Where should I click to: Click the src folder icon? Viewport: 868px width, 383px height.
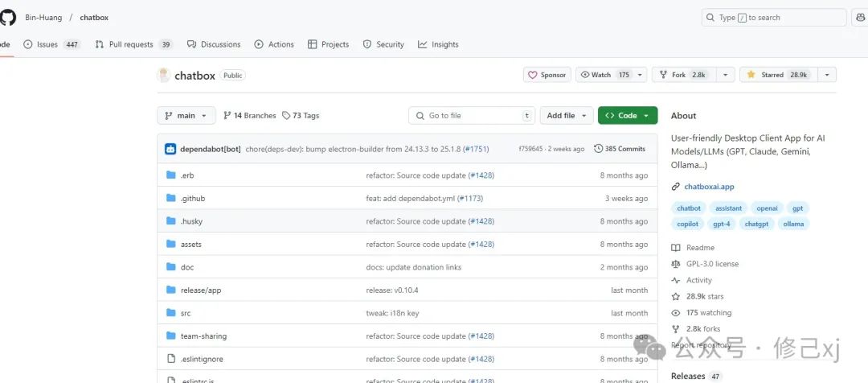click(170, 313)
